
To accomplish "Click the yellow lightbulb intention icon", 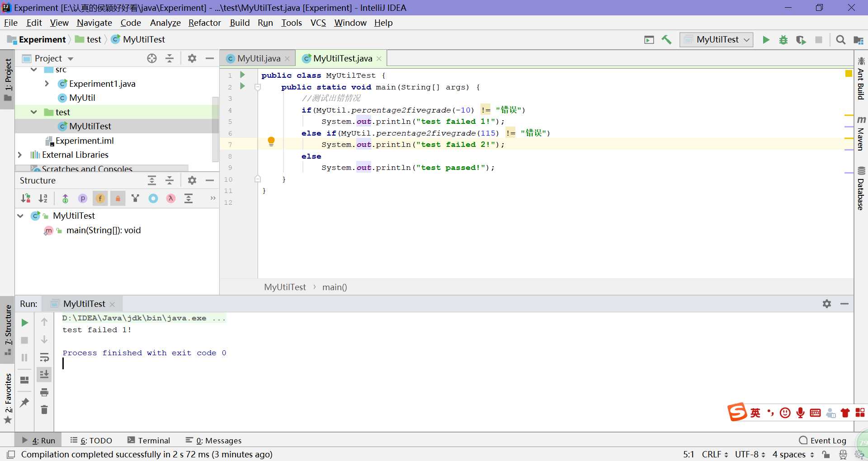I will [271, 141].
